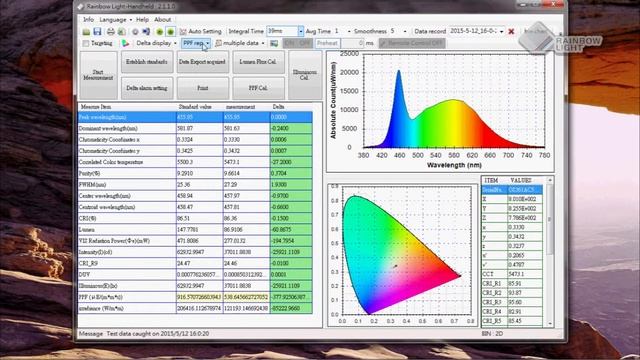Image resolution: width=640 pixels, height=360 pixels.
Task: Open the Smoothness dropdown arrow
Action: 405,31
